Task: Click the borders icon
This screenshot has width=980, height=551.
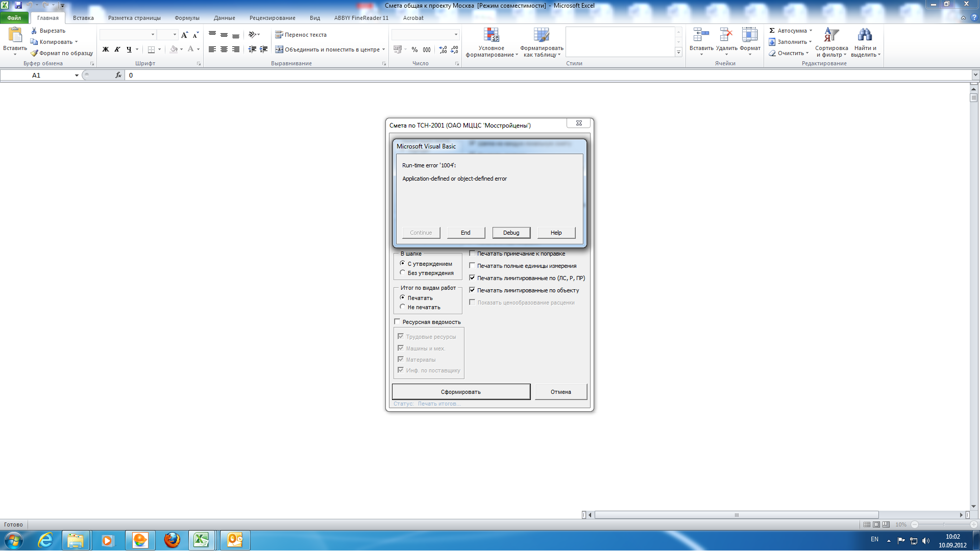Action: point(151,49)
